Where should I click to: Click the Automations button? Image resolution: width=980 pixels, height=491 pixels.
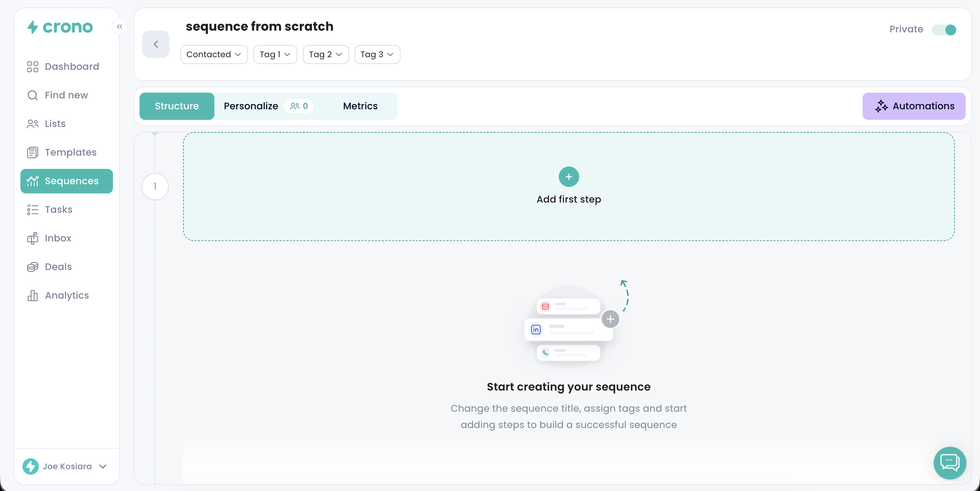(914, 106)
